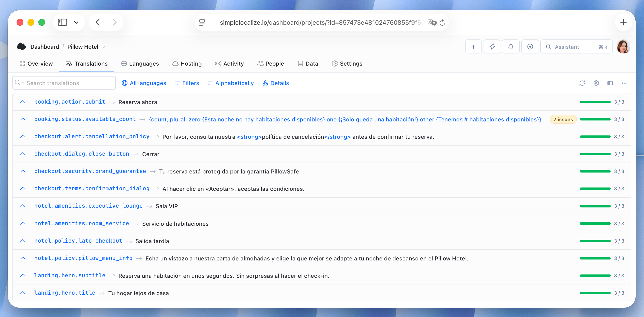Screen dimensions: 644x317
Task: Collapse the booking.status.available_count row
Action: point(23,119)
